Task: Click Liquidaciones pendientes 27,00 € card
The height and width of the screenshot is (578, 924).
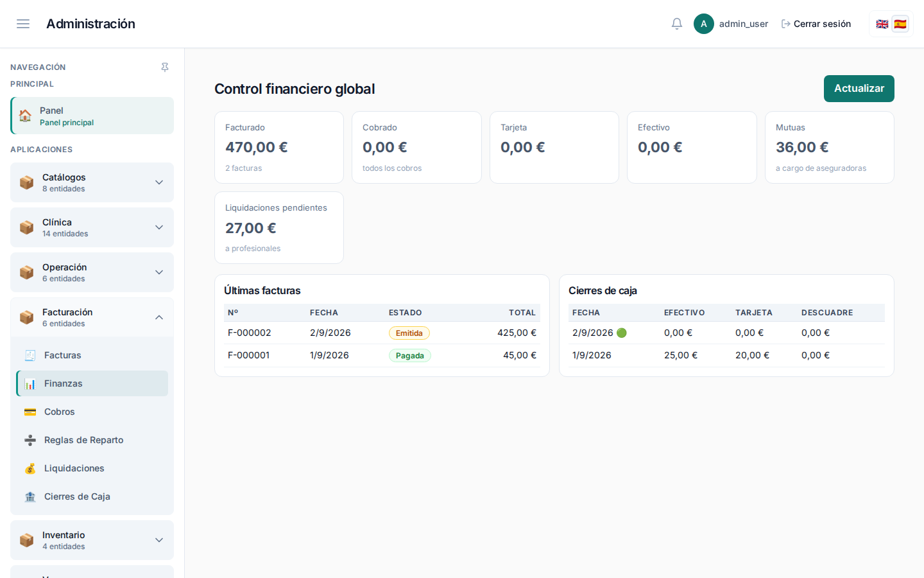Action: click(x=279, y=227)
